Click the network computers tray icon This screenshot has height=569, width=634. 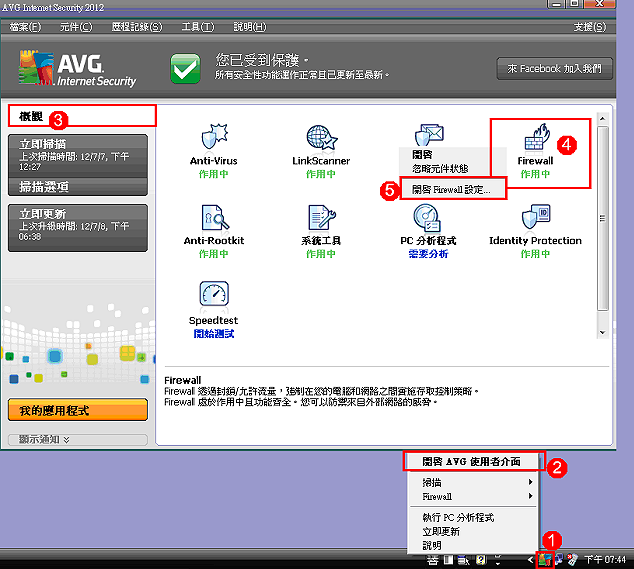(559, 560)
